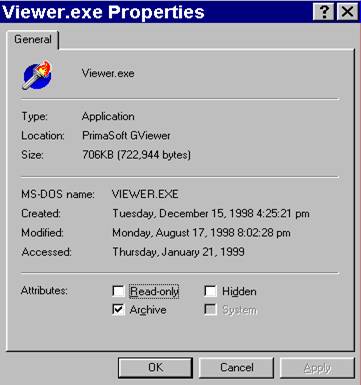The width and height of the screenshot is (361, 385).
Task: Uncheck the Archive attribute checkbox
Action: (x=118, y=310)
